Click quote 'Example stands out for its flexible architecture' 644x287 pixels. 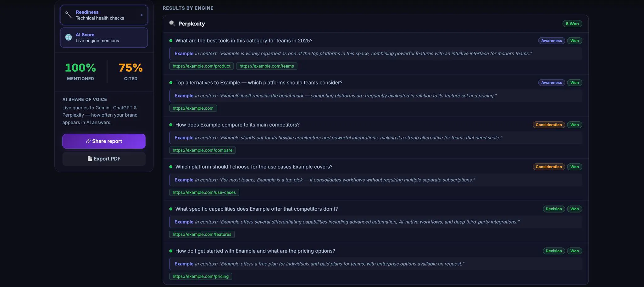click(x=376, y=138)
